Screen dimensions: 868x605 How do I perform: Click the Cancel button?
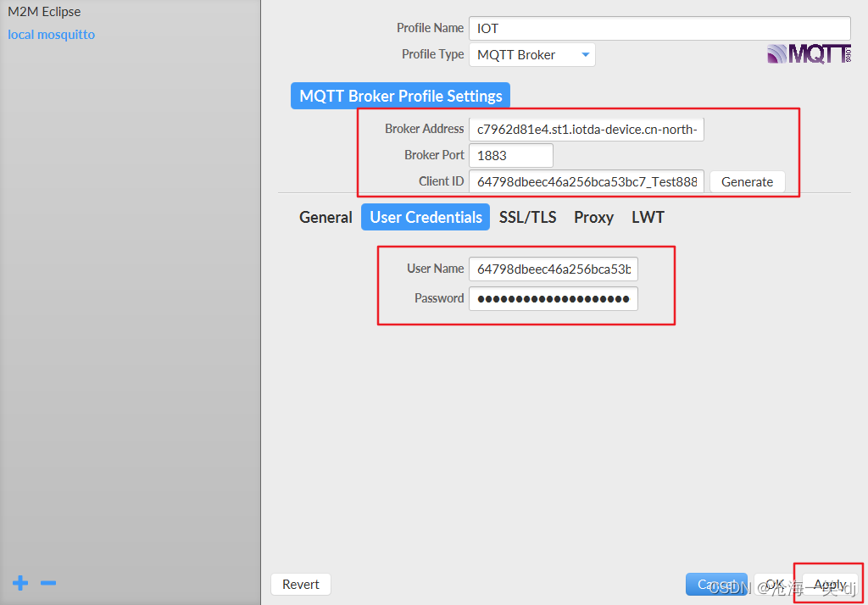716,585
